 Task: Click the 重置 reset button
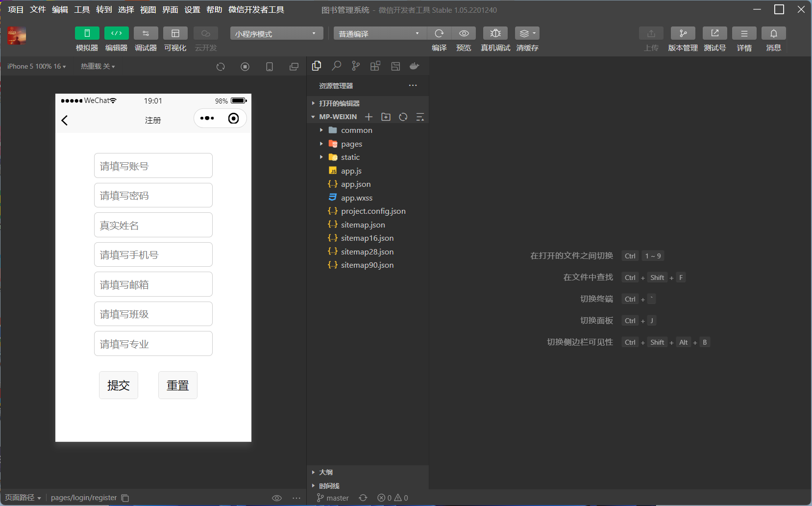(x=178, y=385)
